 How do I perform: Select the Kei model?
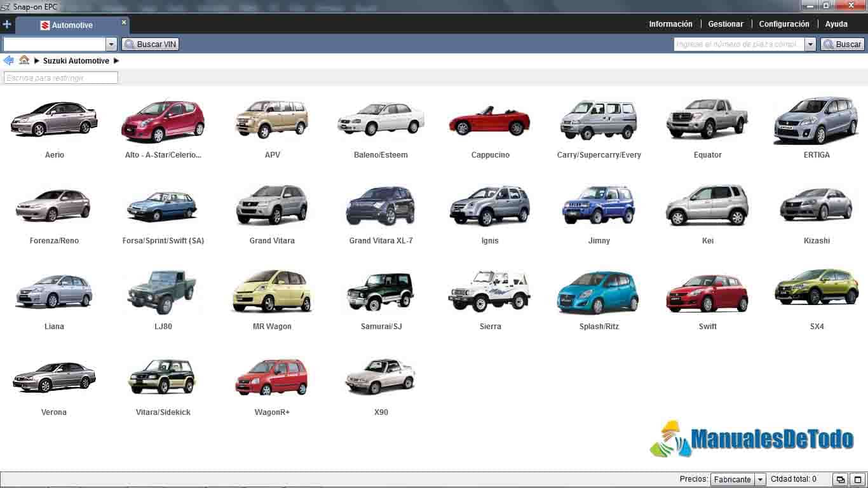pyautogui.click(x=707, y=214)
